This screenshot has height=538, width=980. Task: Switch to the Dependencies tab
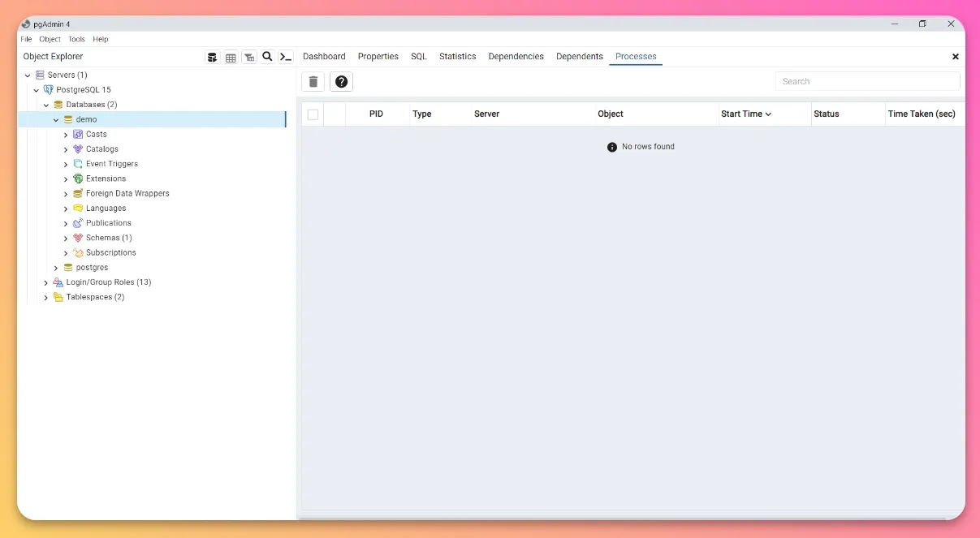pyautogui.click(x=516, y=57)
